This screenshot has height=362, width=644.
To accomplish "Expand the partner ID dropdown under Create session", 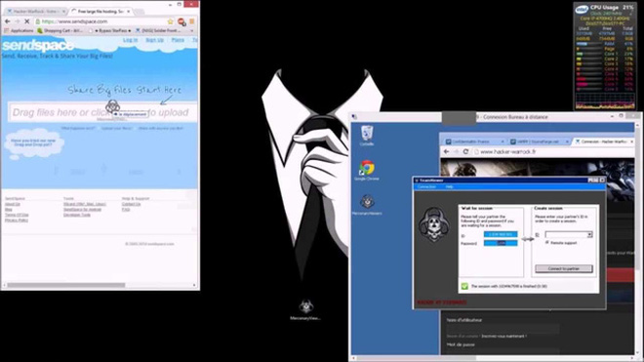I will point(589,234).
